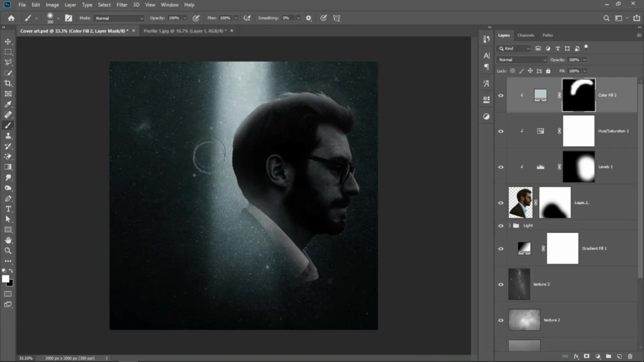Image resolution: width=644 pixels, height=362 pixels.
Task: Click the Delete layer trash icon
Action: click(x=630, y=356)
